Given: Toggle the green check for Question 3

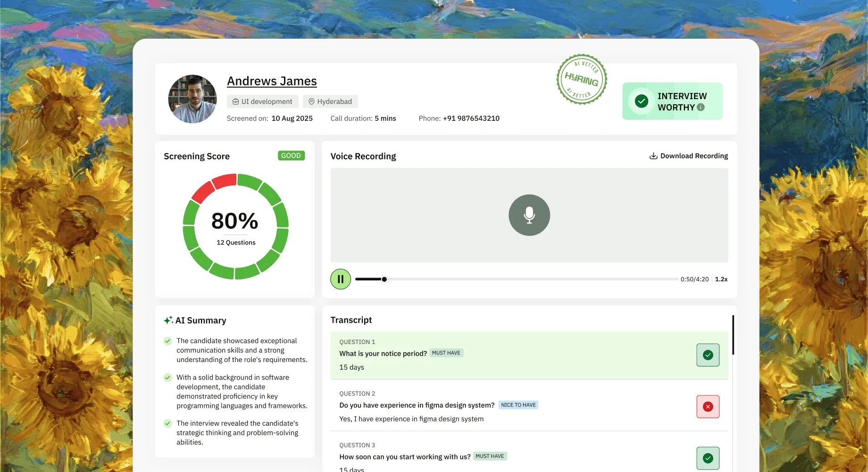Looking at the screenshot, I should (x=708, y=458).
